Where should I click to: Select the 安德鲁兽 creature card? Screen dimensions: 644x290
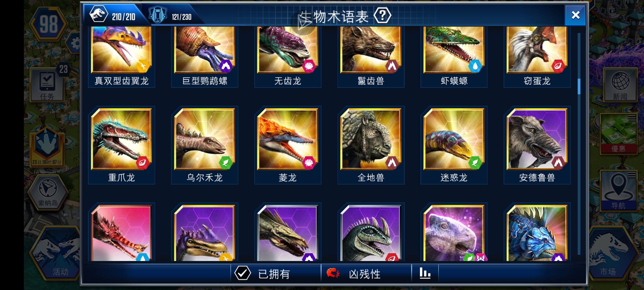[537, 145]
